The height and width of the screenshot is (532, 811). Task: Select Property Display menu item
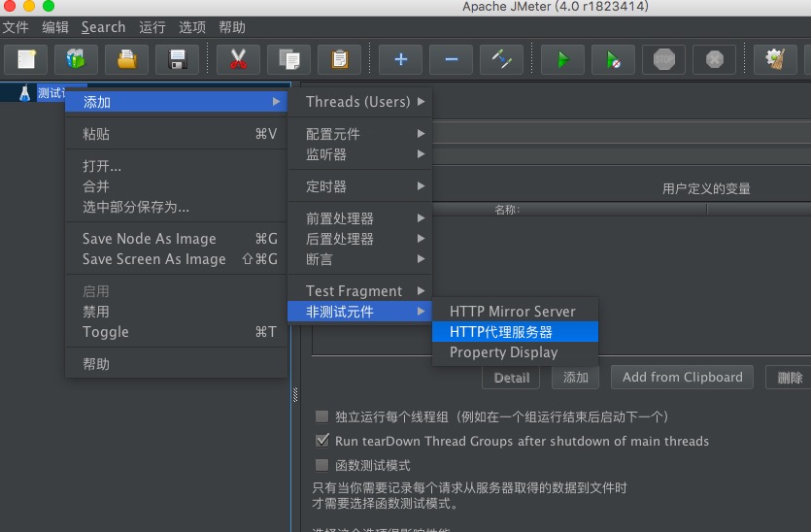tap(515, 352)
